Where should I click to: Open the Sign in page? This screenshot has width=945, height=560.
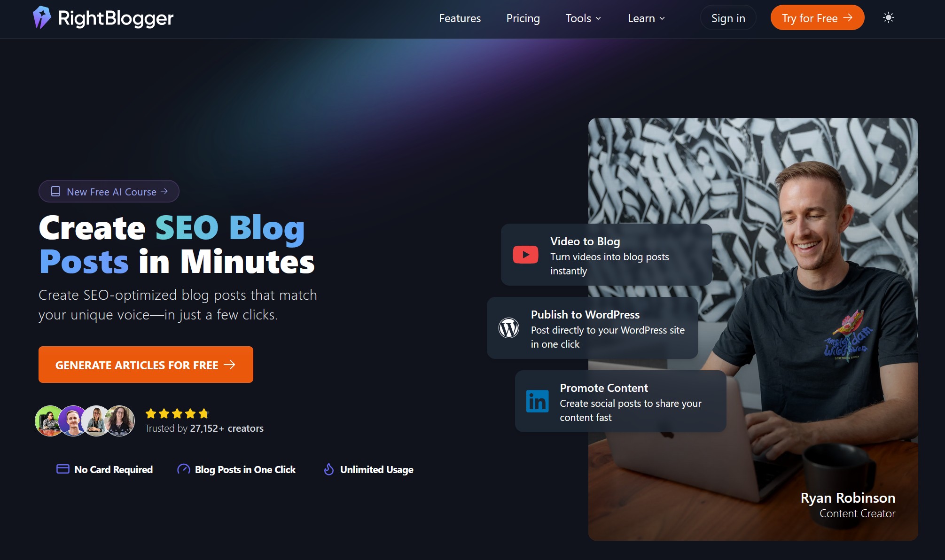[727, 18]
